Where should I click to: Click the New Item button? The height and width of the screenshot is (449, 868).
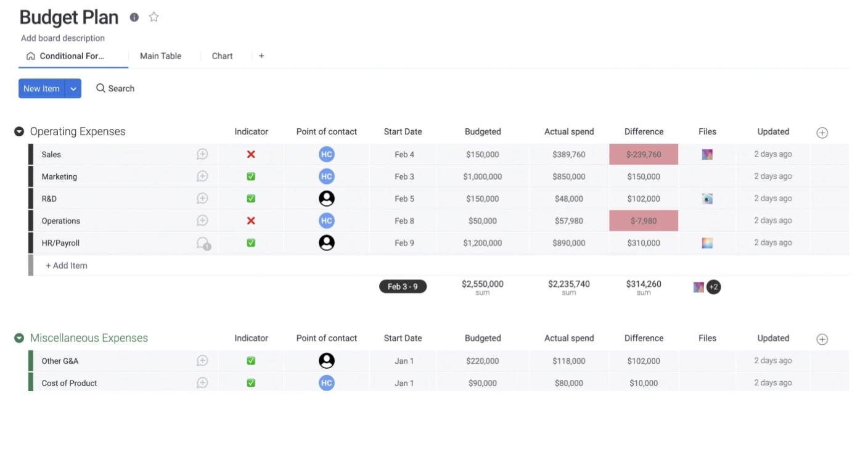41,89
